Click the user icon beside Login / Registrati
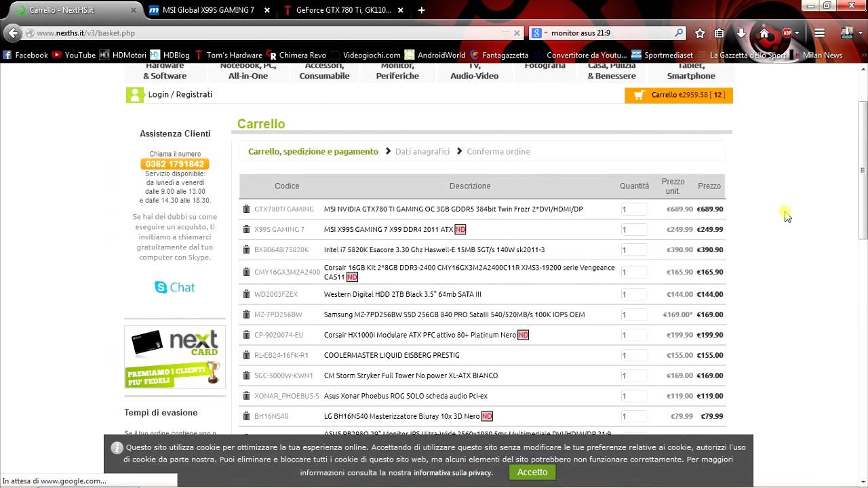Viewport: 868px width, 488px height. click(134, 95)
